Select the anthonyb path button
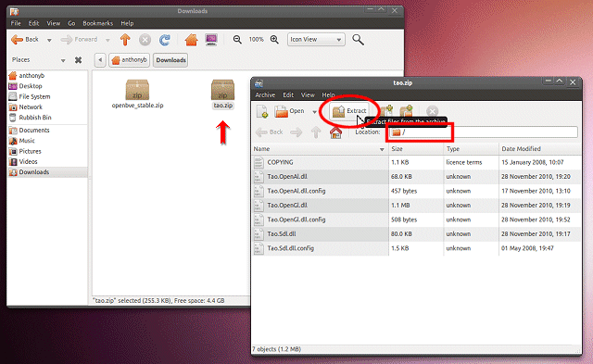This screenshot has height=364, width=593. coord(130,59)
